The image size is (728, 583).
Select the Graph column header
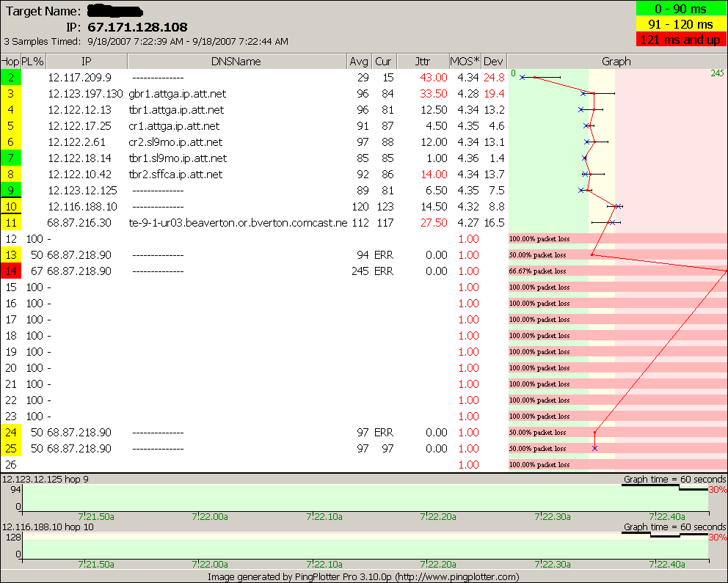pyautogui.click(x=616, y=61)
